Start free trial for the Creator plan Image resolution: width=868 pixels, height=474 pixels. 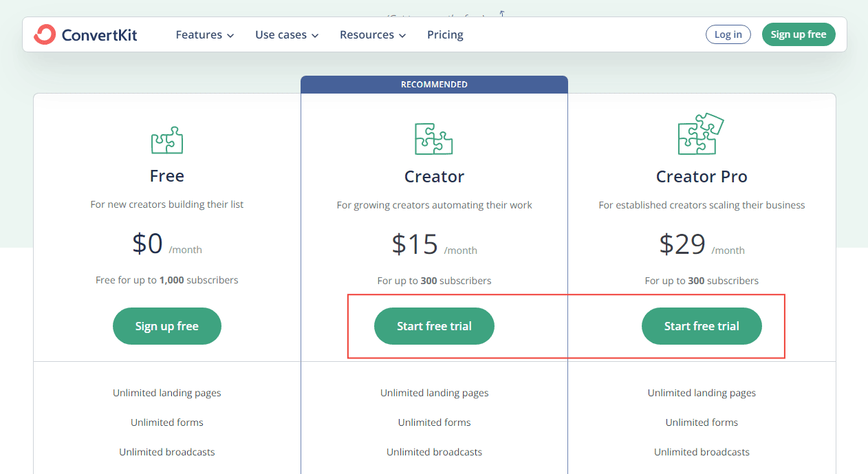(434, 326)
